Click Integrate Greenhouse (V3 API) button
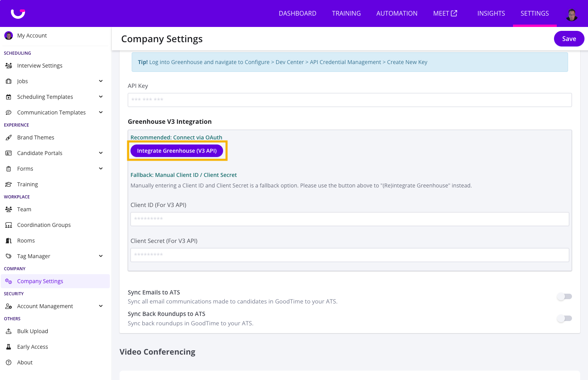 177,151
